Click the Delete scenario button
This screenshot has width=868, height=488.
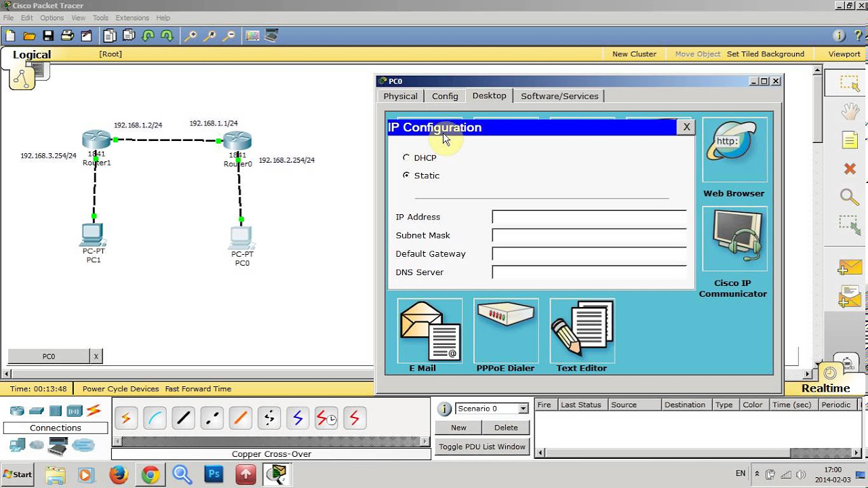click(506, 428)
